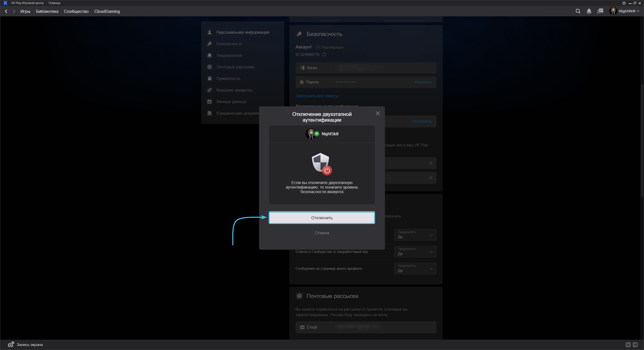Open the Помощь menu
The height and width of the screenshot is (350, 644).
pyautogui.click(x=54, y=3)
